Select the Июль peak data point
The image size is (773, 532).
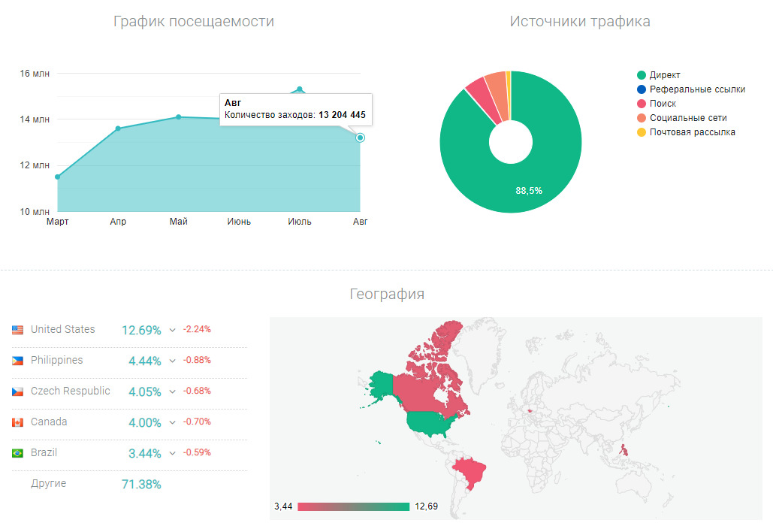click(x=300, y=89)
